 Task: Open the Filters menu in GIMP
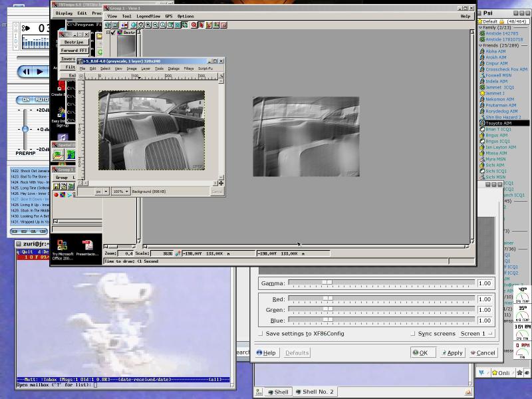coord(189,68)
